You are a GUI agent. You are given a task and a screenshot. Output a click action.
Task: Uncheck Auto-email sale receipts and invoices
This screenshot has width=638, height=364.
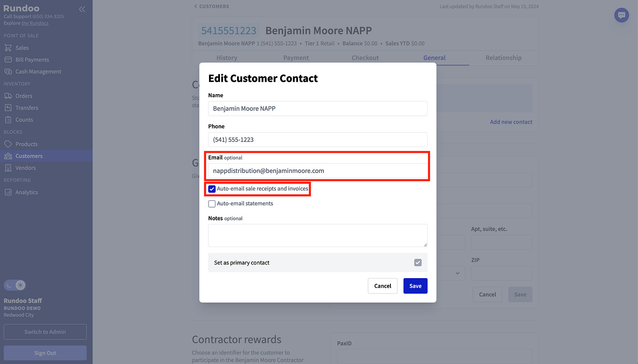tap(212, 189)
